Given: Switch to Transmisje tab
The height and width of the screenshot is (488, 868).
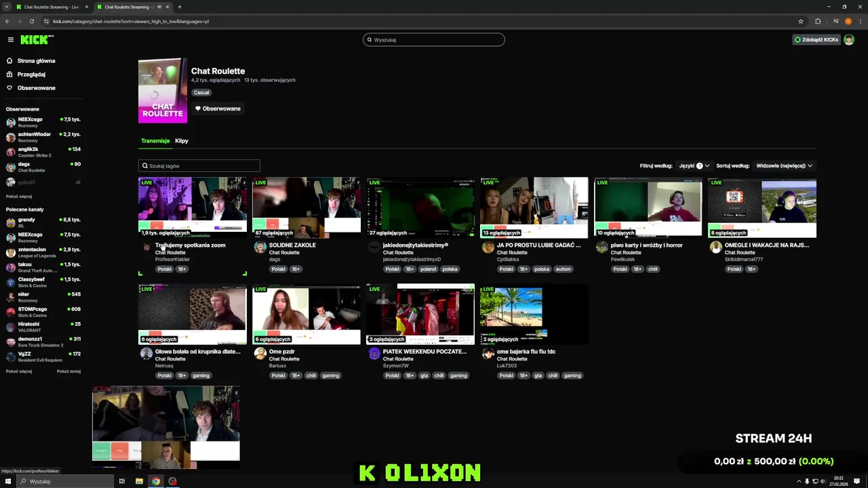Looking at the screenshot, I should click(155, 141).
